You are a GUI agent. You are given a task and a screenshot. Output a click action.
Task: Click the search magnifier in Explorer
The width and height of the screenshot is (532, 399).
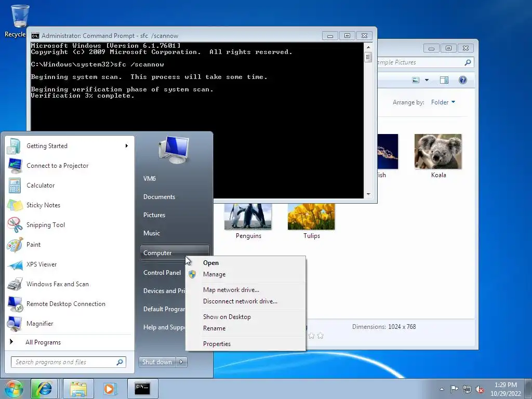coord(468,62)
